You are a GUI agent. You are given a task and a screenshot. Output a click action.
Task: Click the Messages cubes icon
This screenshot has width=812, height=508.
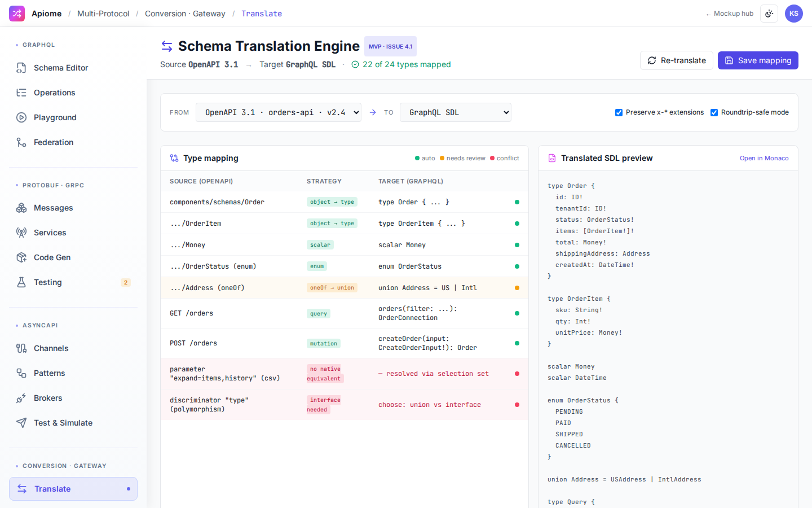tap(21, 208)
